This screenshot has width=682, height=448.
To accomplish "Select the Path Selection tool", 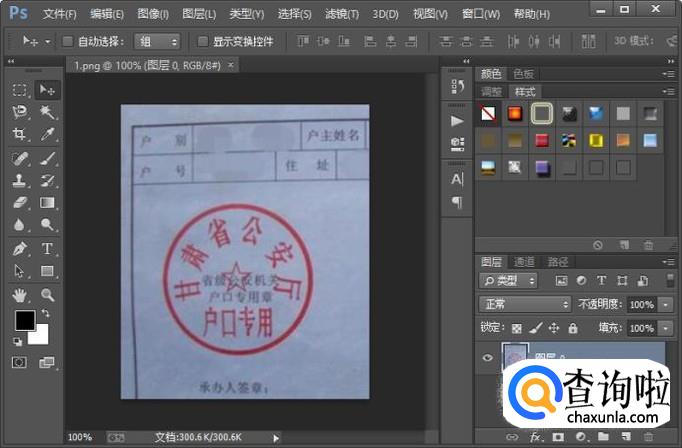I will pos(20,271).
